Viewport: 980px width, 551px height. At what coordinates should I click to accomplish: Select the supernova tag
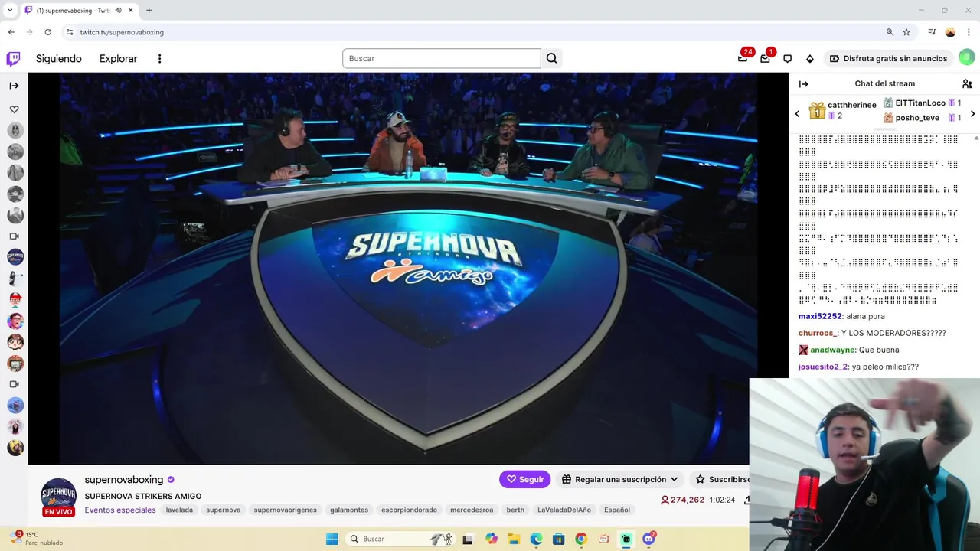[x=223, y=510]
